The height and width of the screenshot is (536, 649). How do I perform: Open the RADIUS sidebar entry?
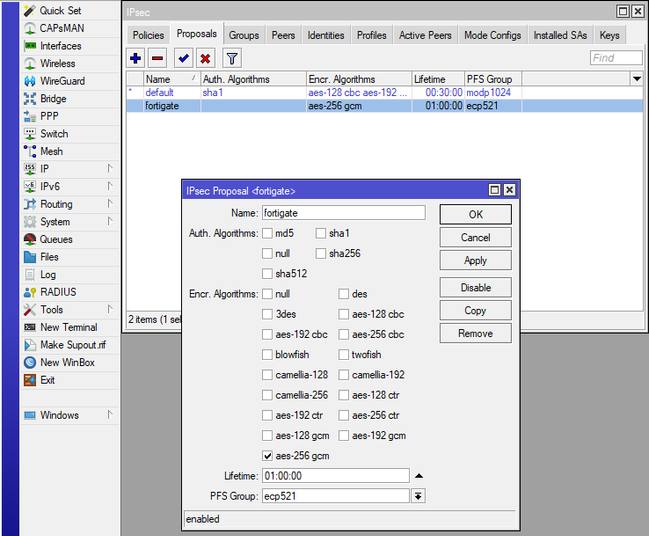click(58, 292)
